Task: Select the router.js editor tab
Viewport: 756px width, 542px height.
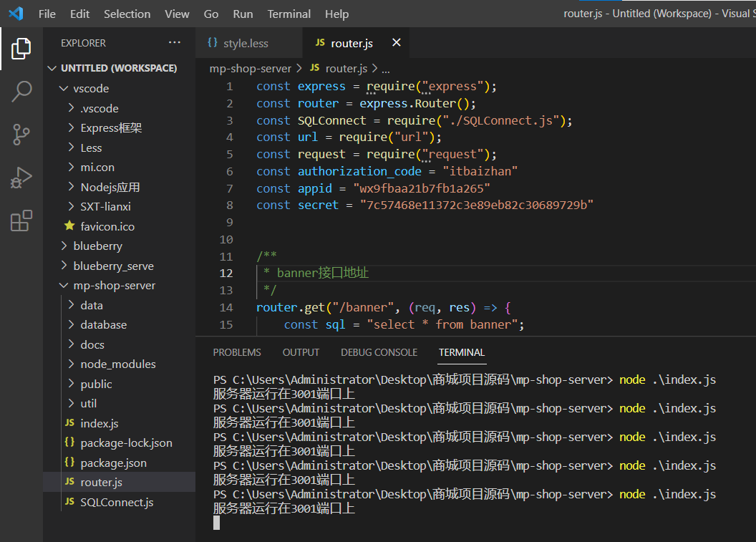Action: pyautogui.click(x=356, y=43)
